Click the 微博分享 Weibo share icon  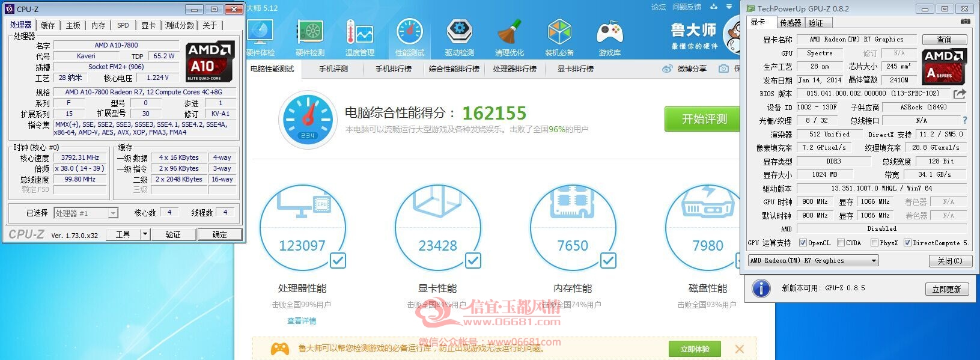pyautogui.click(x=668, y=69)
